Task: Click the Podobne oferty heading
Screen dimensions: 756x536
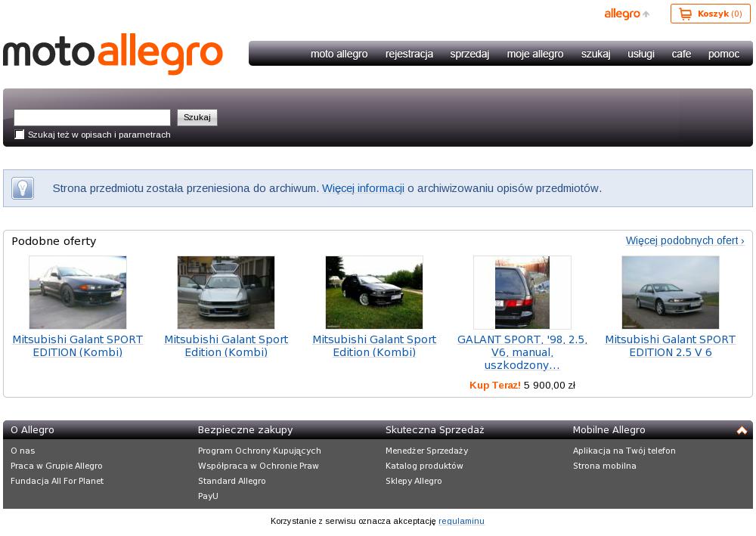Action: (54, 241)
